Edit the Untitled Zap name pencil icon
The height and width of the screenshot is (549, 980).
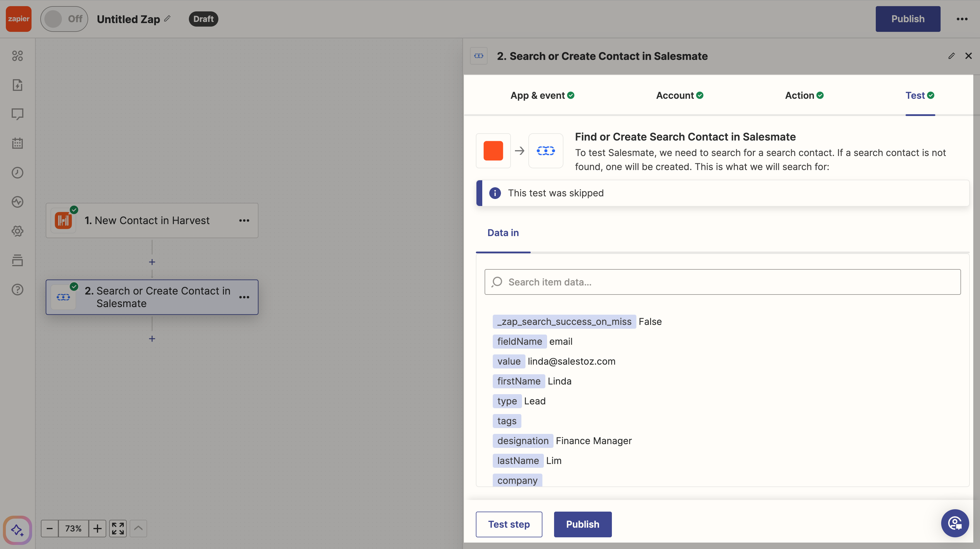coord(167,19)
